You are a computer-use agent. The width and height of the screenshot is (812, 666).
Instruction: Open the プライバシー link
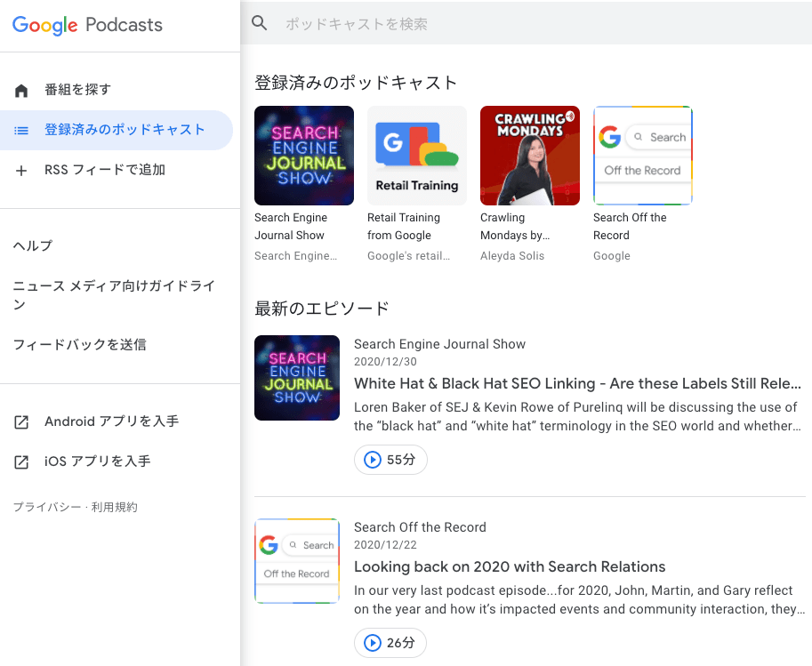[47, 507]
